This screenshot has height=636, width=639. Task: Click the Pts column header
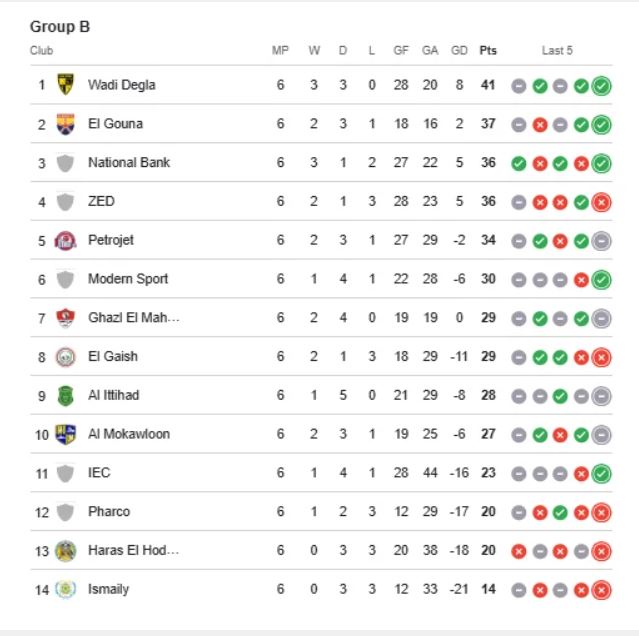pos(488,51)
